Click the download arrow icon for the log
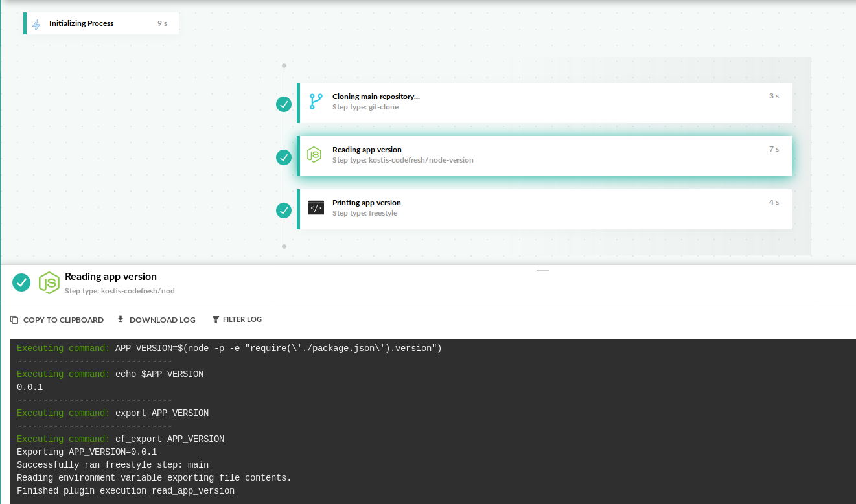 pos(121,319)
